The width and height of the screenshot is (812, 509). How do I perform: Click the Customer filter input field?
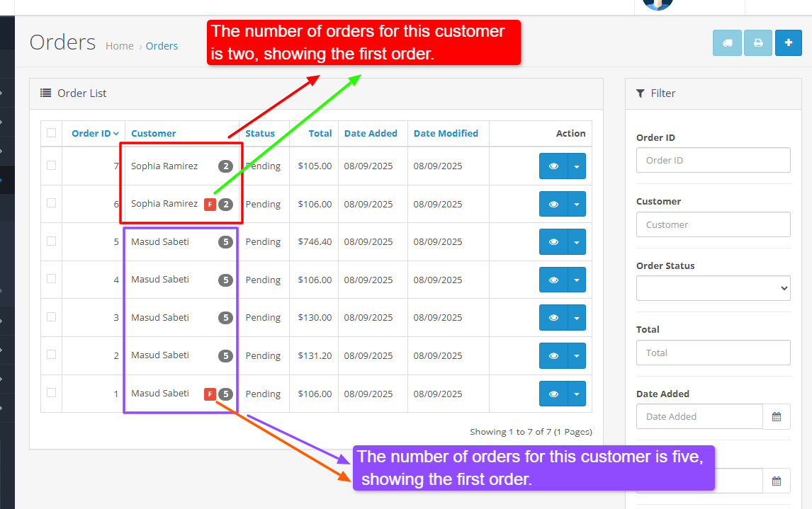(x=713, y=224)
